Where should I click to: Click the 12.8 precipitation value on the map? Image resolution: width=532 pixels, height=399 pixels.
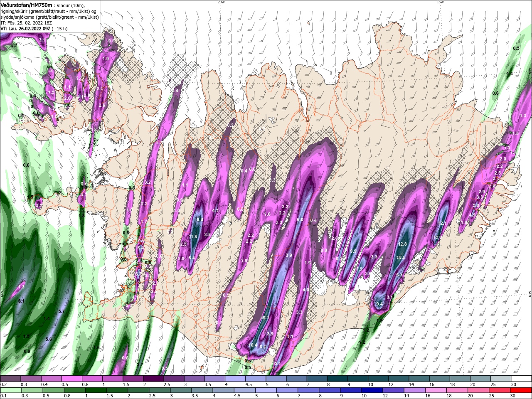(402, 244)
